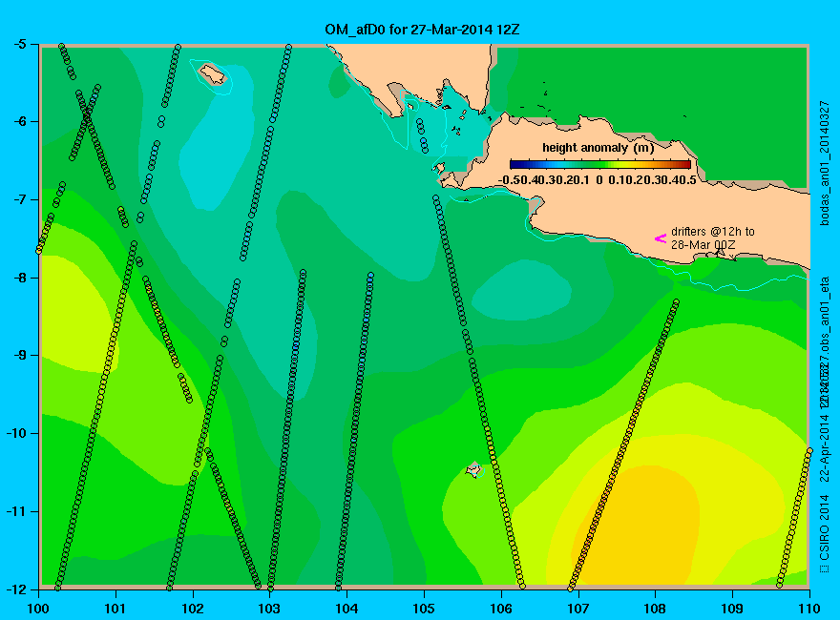Image resolution: width=840 pixels, height=620 pixels.
Task: Click x-axis longitude label '108'
Action: click(x=655, y=609)
